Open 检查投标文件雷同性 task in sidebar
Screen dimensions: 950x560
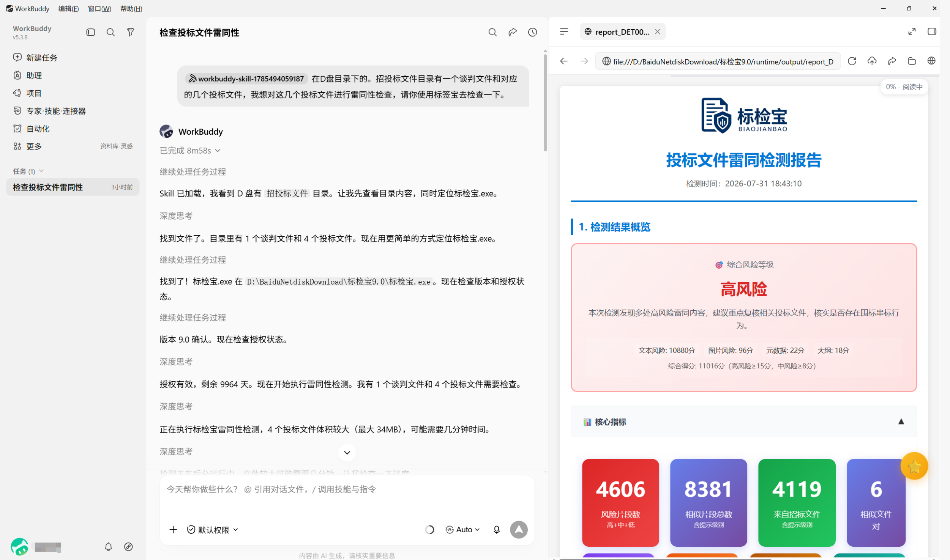tap(73, 187)
